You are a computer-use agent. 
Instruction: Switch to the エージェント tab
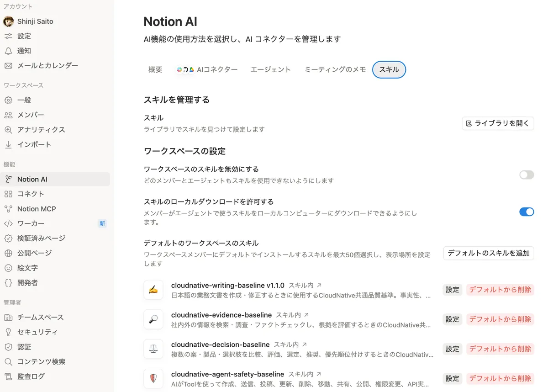pos(271,69)
